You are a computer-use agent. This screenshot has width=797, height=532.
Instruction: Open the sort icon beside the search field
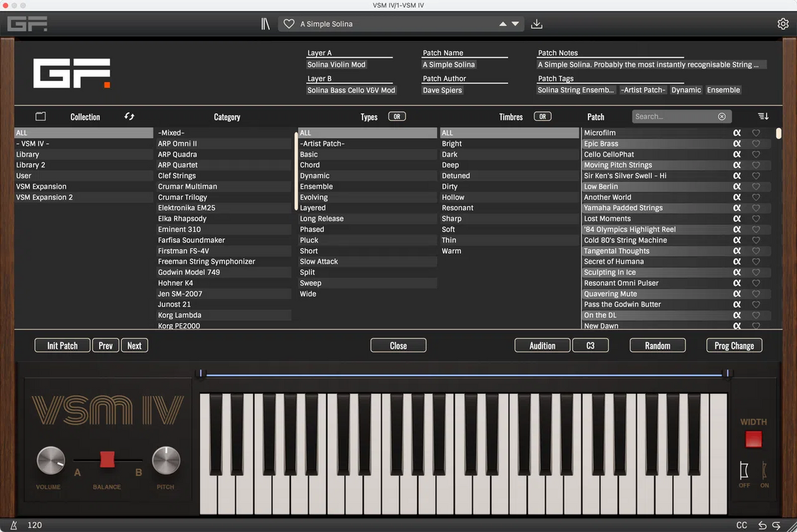pos(762,116)
